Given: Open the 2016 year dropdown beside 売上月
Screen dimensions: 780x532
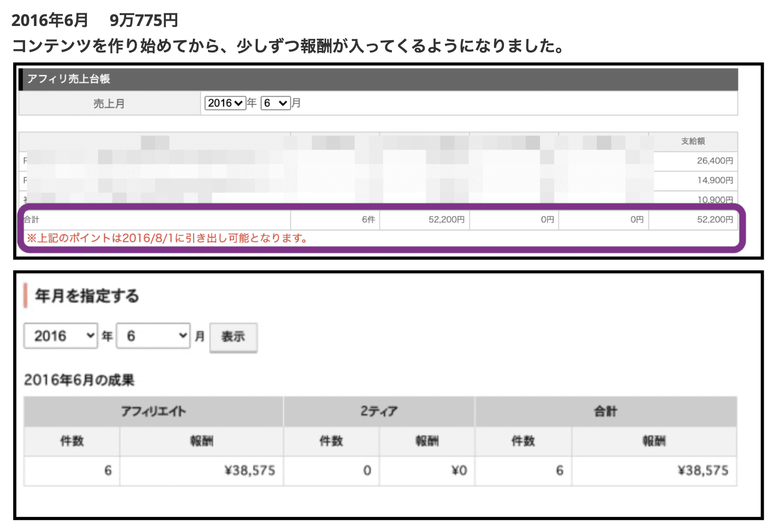Looking at the screenshot, I should [x=225, y=103].
